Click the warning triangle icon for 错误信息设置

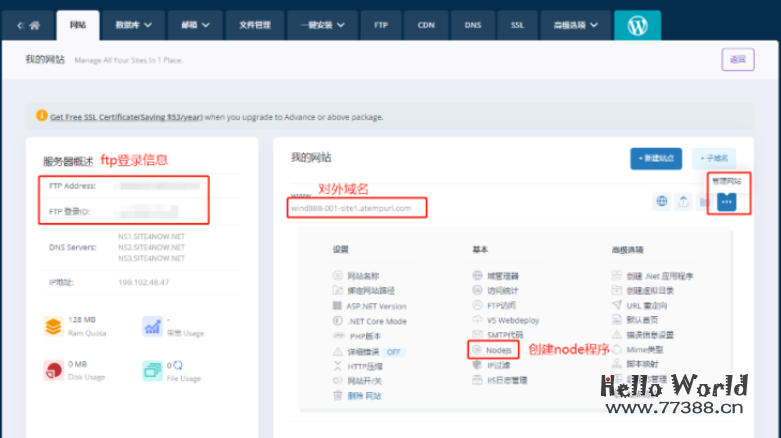click(617, 334)
